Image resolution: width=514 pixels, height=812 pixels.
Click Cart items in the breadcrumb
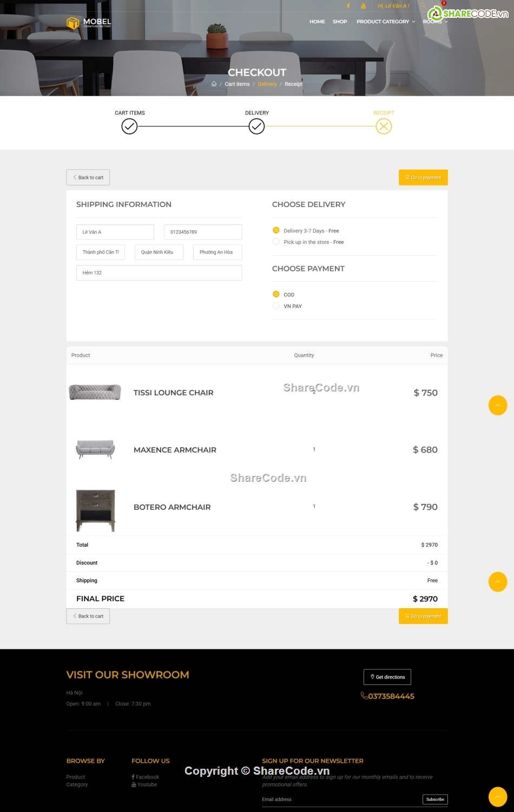coord(237,84)
